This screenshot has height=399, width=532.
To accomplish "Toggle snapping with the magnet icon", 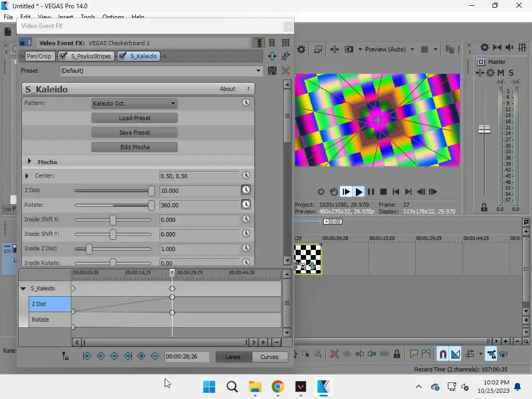I will point(443,354).
